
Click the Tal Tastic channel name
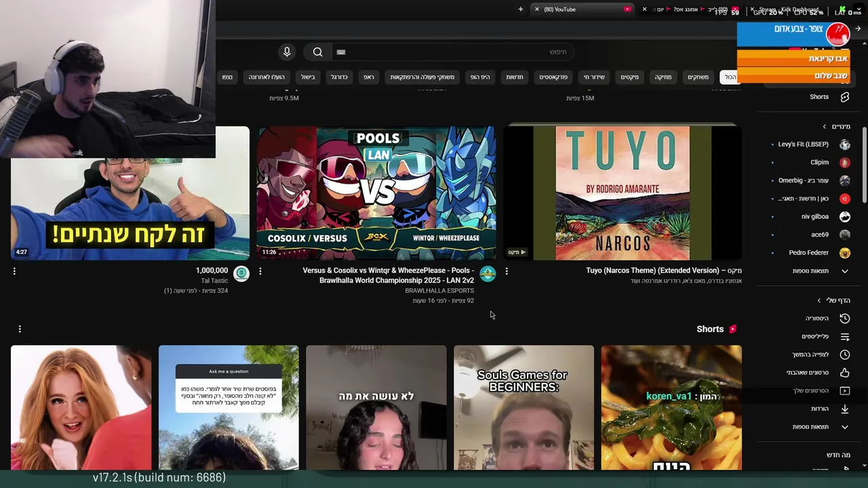pos(214,281)
